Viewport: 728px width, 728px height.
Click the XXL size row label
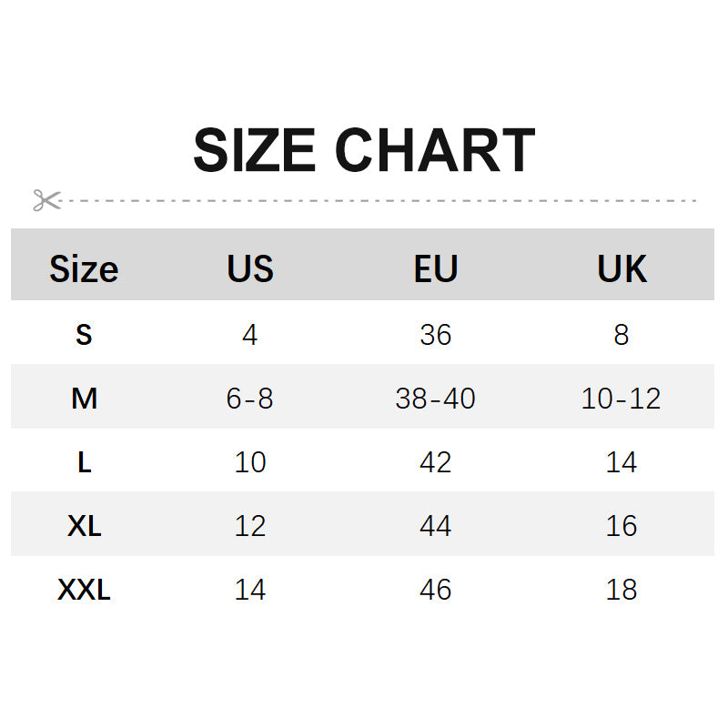84,590
